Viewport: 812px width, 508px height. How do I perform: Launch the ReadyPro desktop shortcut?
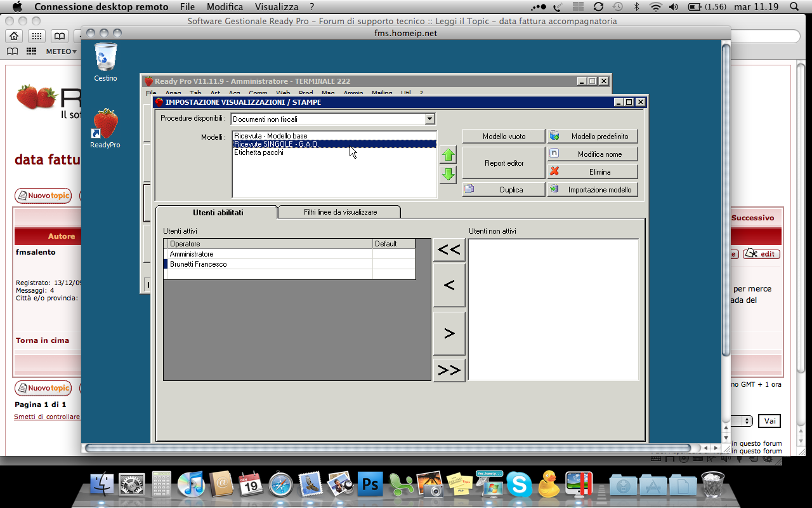pyautogui.click(x=105, y=129)
